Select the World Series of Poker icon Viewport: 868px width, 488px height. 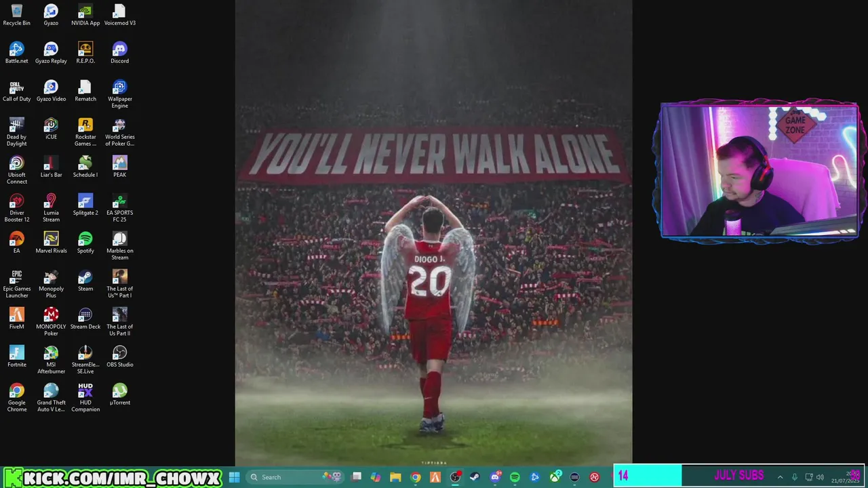[x=119, y=132]
